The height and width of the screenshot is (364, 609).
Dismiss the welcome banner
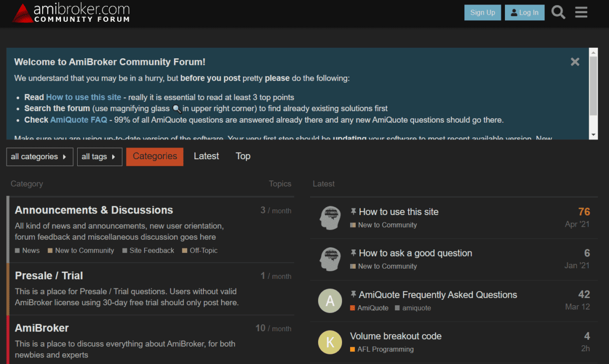click(575, 61)
